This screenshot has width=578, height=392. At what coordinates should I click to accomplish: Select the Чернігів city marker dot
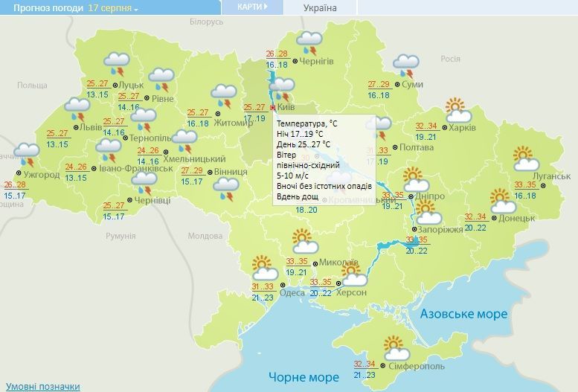coord(295,61)
